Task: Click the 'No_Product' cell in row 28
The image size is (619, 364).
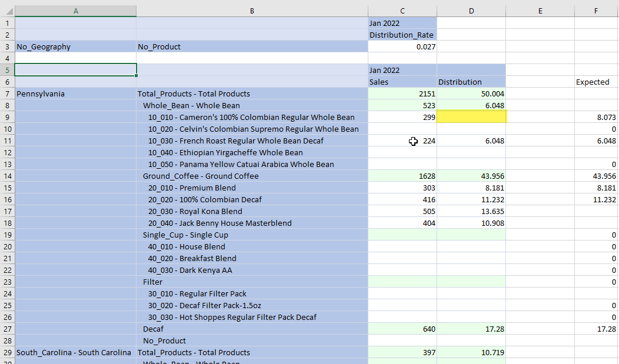Action: (x=252, y=340)
